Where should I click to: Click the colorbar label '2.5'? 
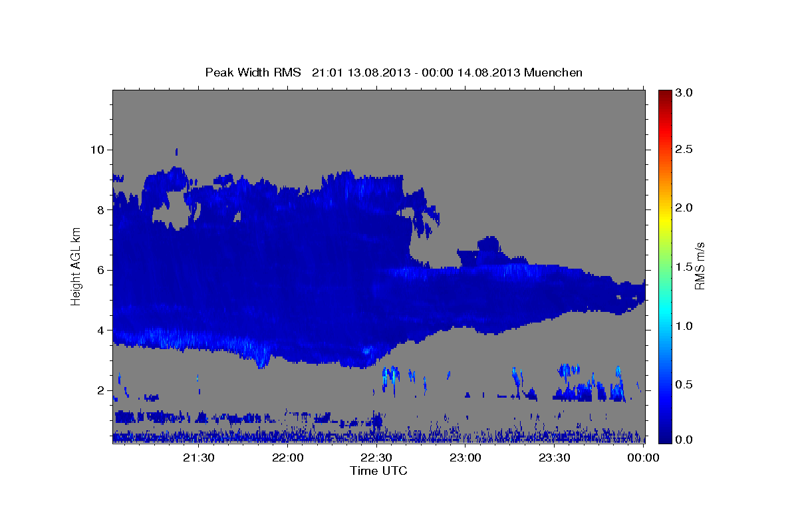[684, 150]
